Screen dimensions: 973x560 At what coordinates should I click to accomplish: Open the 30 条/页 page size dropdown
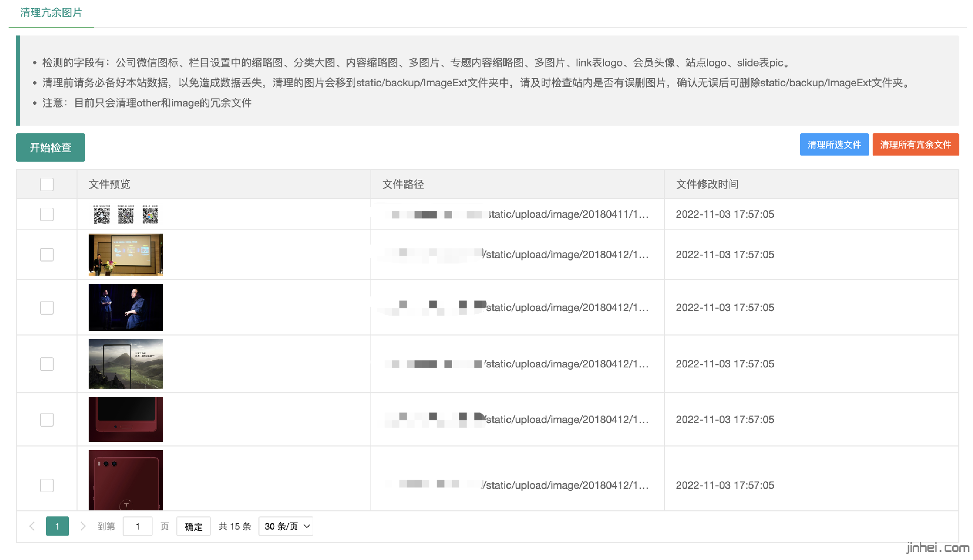[x=286, y=526]
